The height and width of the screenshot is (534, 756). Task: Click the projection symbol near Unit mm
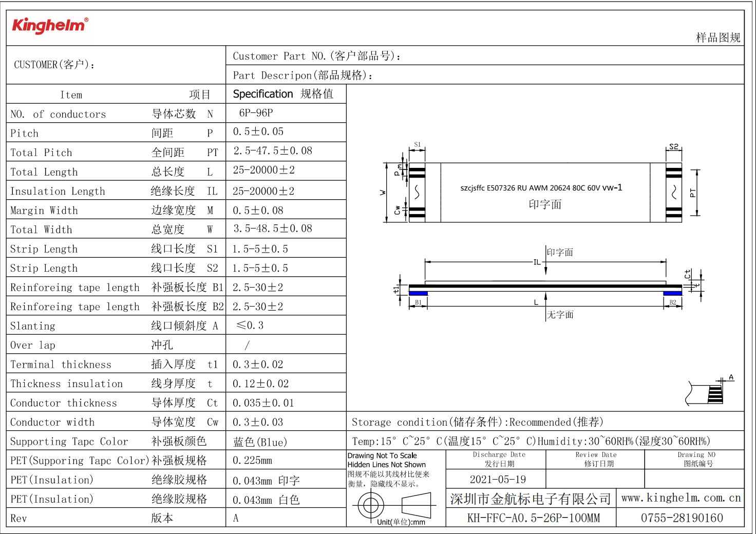(393, 505)
